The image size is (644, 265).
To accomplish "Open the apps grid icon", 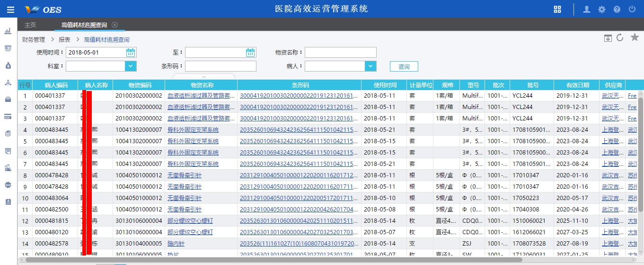I will click(557, 9).
